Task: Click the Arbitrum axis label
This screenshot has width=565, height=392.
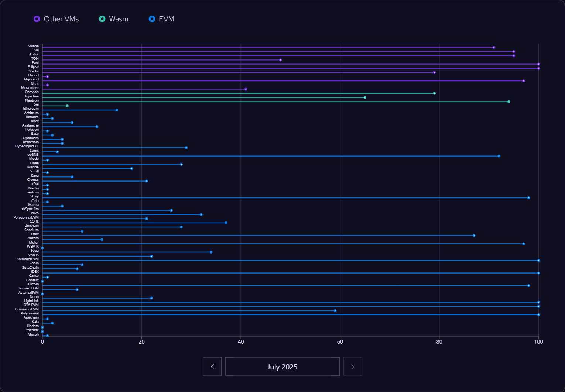Action: tap(31, 113)
